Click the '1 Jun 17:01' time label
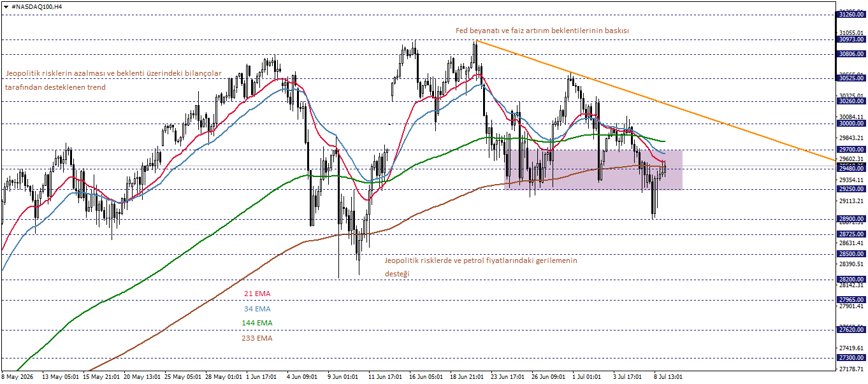 (261, 376)
